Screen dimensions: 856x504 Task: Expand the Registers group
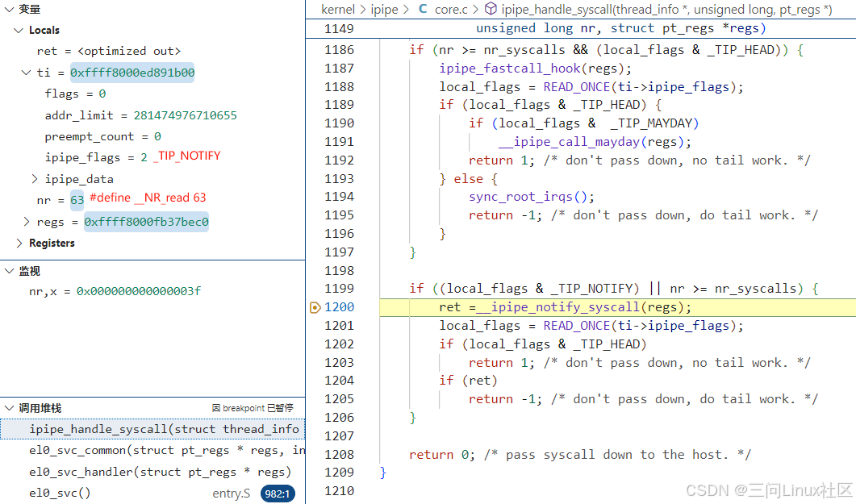point(19,244)
